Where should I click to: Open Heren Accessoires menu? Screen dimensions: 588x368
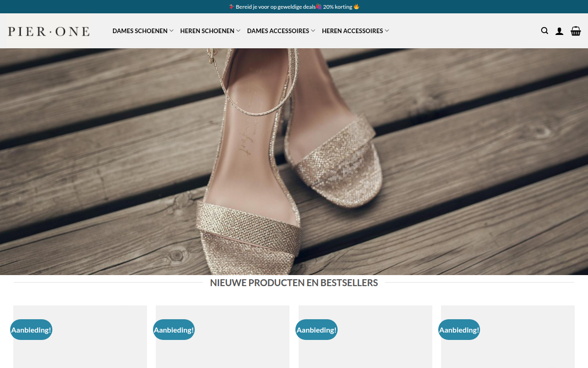coord(356,31)
